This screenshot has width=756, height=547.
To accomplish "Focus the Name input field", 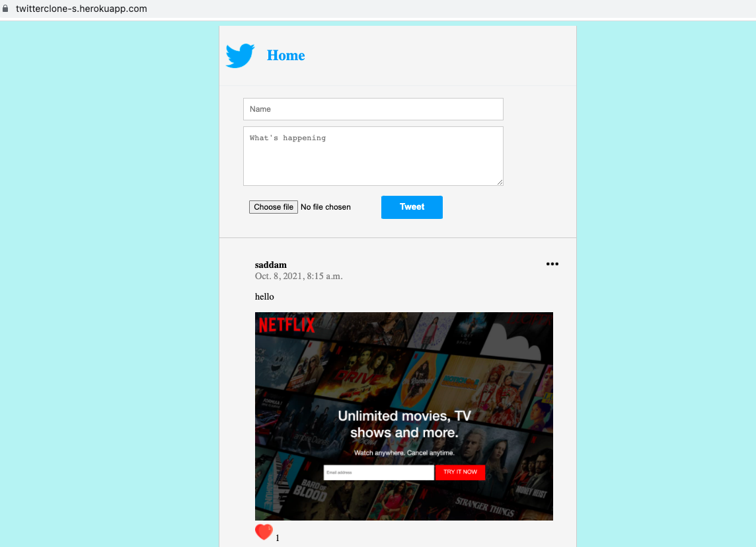I will click(373, 109).
